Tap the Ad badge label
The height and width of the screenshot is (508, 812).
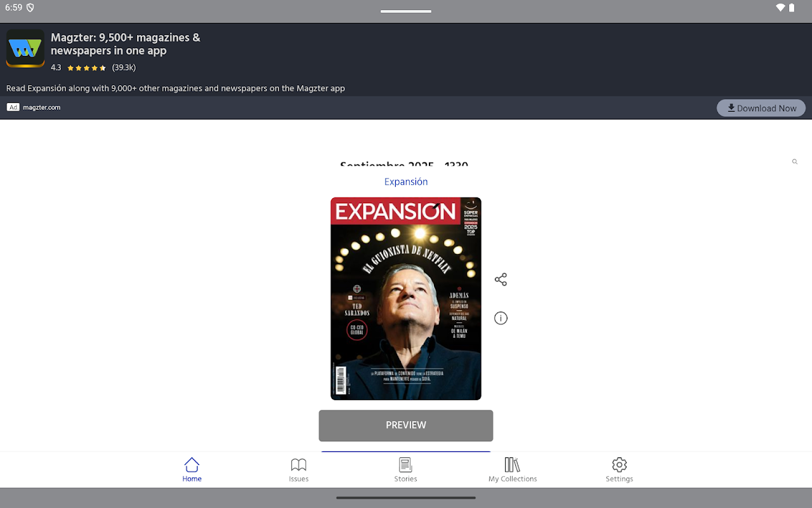(x=13, y=107)
